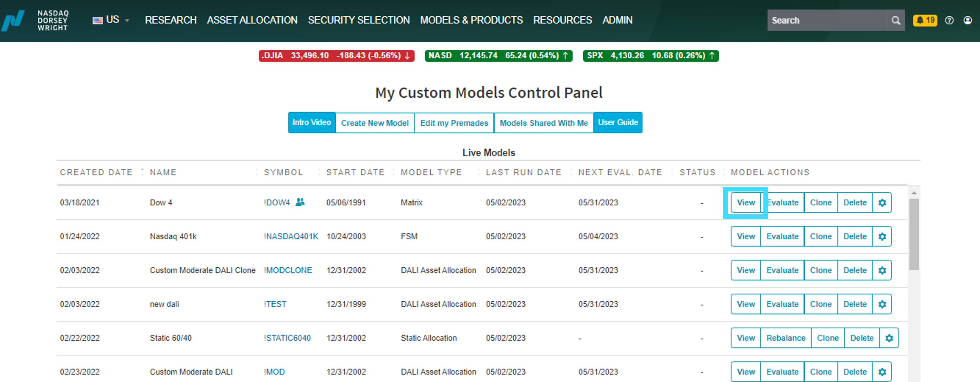Open the MODELS & PRODUCTS menu
The width and height of the screenshot is (980, 382).
coord(471,20)
